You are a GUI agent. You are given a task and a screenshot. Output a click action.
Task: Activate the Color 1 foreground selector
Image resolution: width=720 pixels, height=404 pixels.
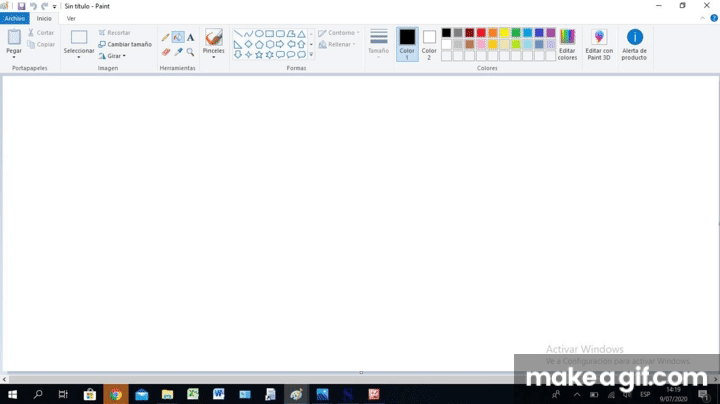pos(407,44)
